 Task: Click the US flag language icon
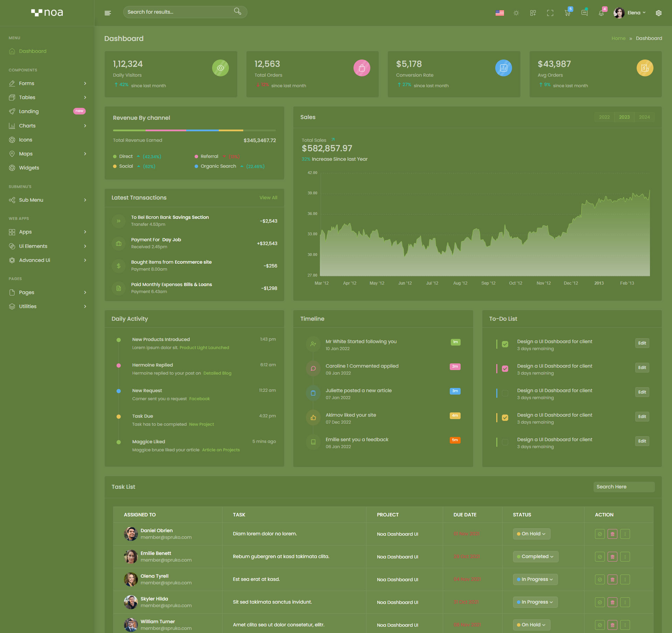(499, 13)
